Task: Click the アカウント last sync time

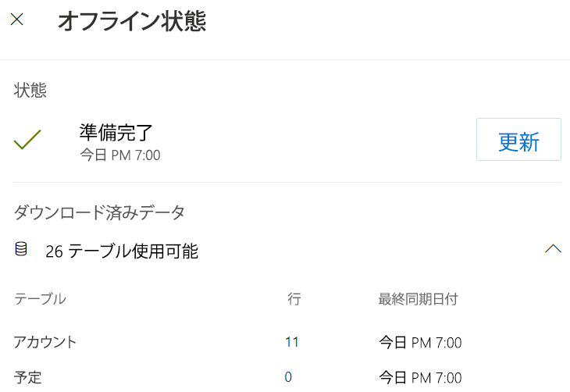Action: point(420,342)
